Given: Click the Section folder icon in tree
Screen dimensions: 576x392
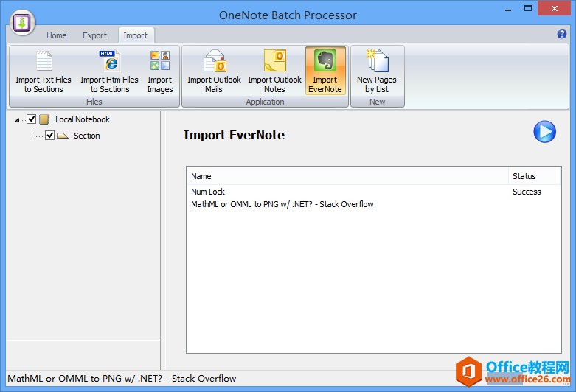Looking at the screenshot, I should [63, 136].
